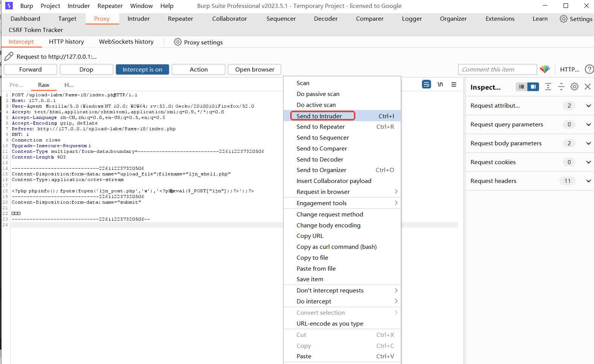Close the Inspector panel
594x364 pixels.
[588, 87]
